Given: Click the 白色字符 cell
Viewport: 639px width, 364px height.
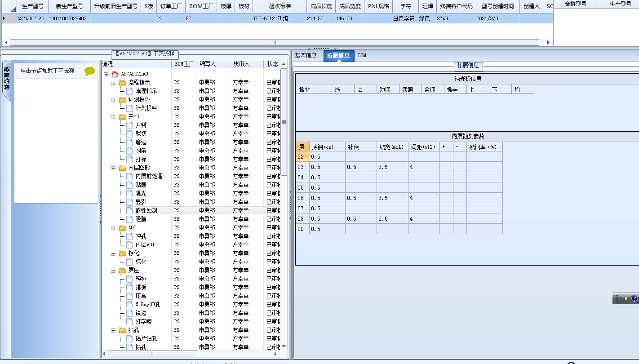Looking at the screenshot, I should 405,18.
